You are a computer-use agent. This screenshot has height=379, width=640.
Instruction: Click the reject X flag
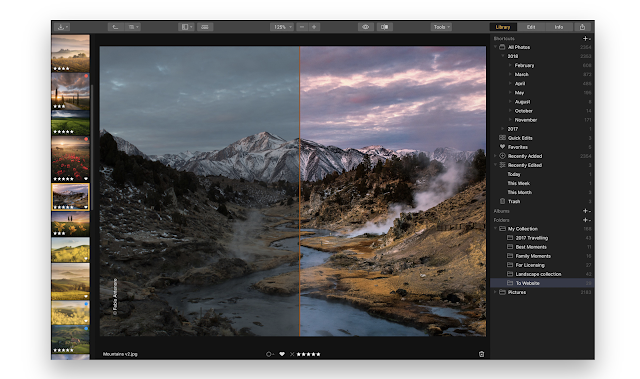click(x=292, y=354)
